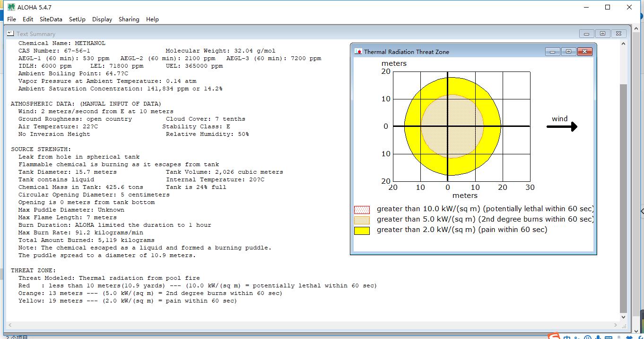Click the 'Orange: 13 meters' threat zone line
The image size is (644, 339).
pyautogui.click(x=150, y=293)
